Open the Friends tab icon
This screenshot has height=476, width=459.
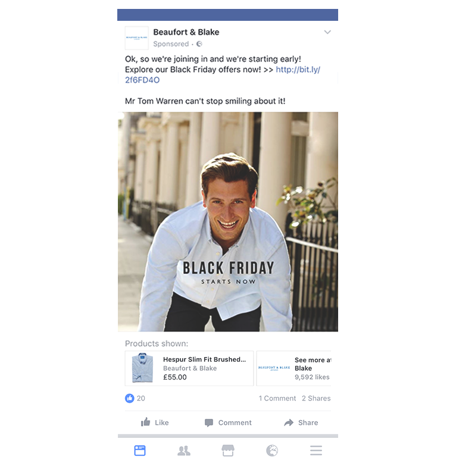(x=184, y=451)
